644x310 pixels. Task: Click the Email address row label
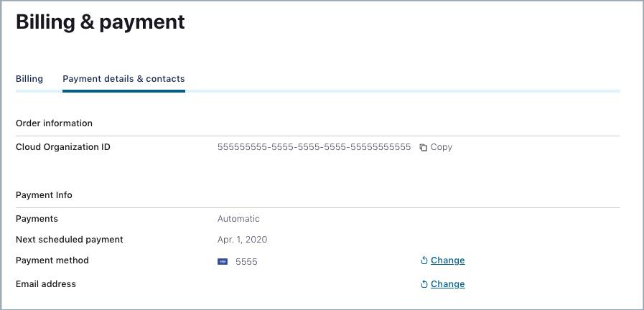(46, 284)
